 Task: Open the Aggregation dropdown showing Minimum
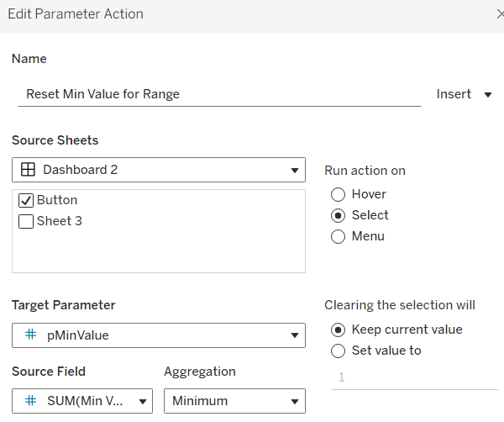pyautogui.click(x=294, y=401)
